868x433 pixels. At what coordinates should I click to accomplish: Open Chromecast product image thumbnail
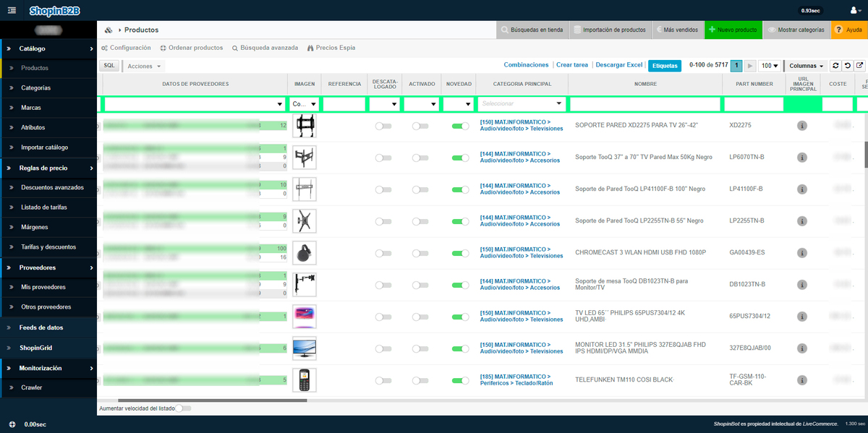(305, 253)
